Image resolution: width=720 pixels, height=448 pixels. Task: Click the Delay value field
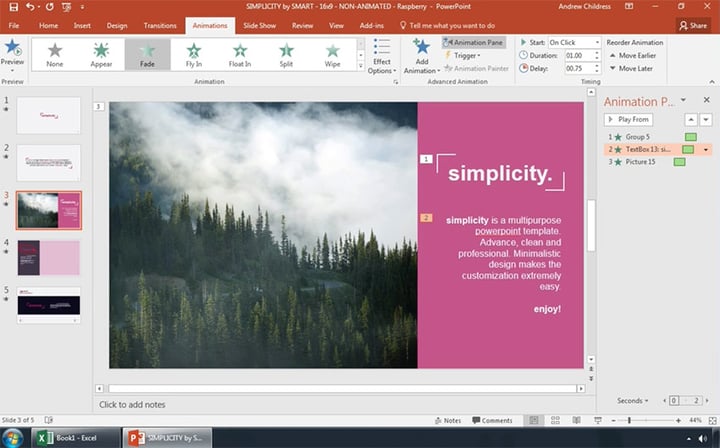click(x=579, y=68)
